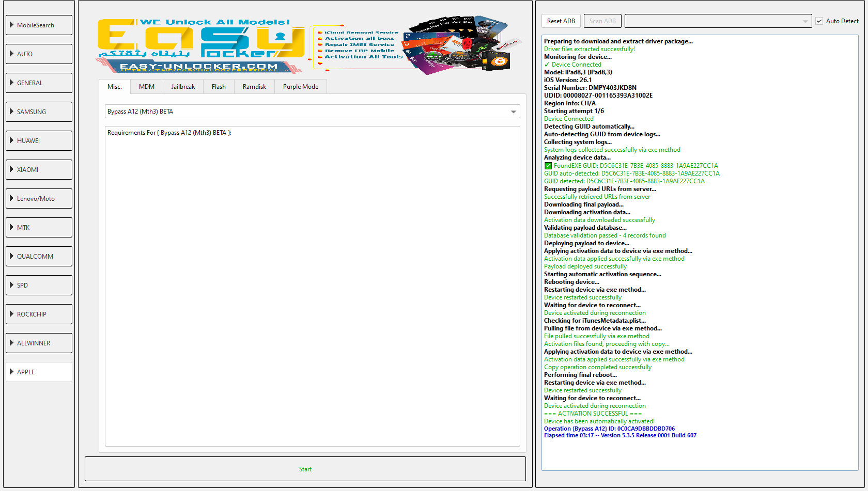Expand the MobileSearch sidebar section
The image size is (868, 491).
[39, 25]
